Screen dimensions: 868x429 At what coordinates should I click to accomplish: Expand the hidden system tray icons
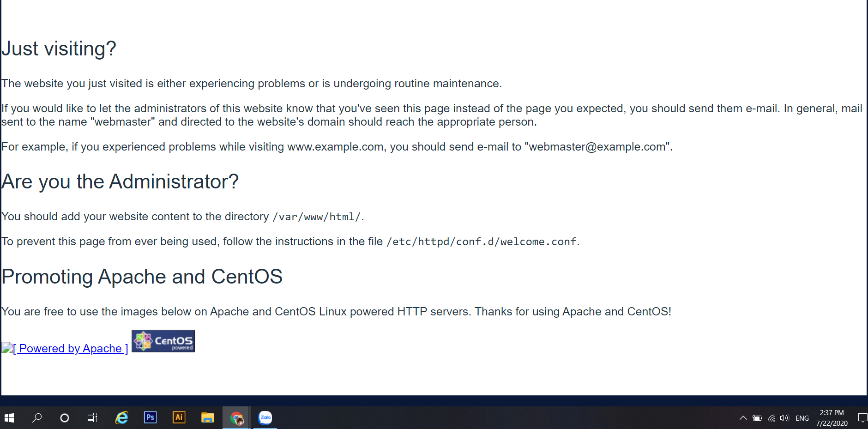pos(743,418)
